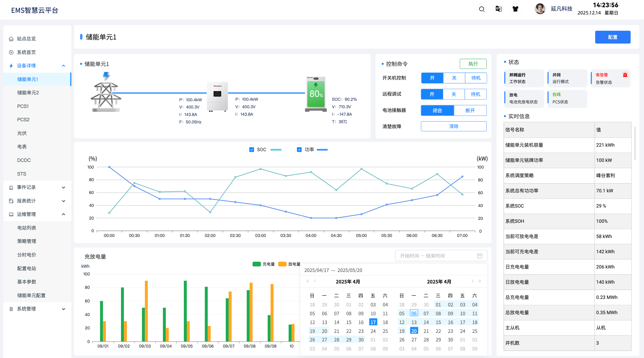The width and height of the screenshot is (644, 358).
Task: Click the theme shirt icon in header
Action: point(515,9)
